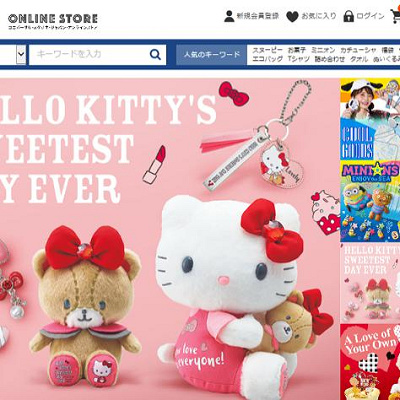This screenshot has height=400, width=400.
Task: Click the magnifier search icon
Action: 155,54
